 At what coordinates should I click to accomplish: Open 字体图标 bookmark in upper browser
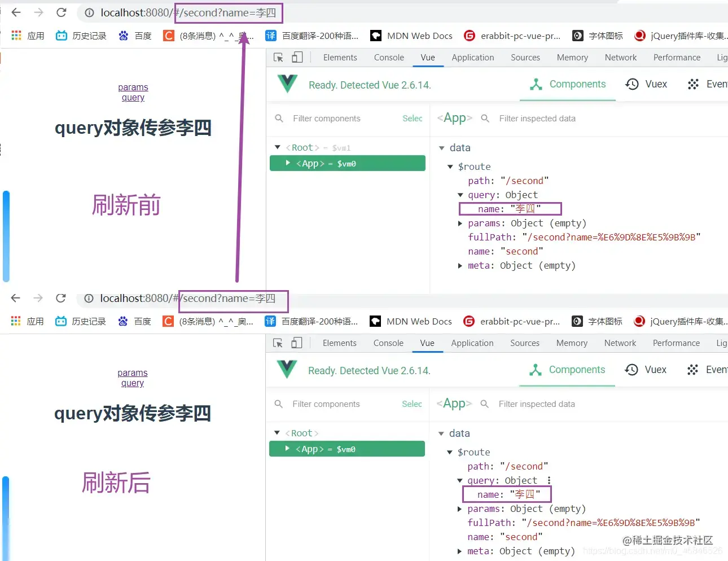coord(598,36)
